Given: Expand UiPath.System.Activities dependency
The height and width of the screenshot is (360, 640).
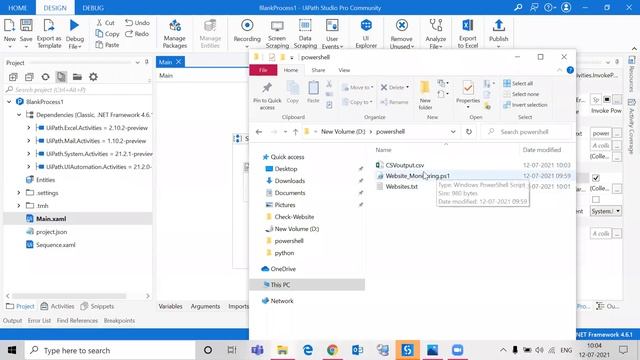Looking at the screenshot, I should (x=29, y=154).
